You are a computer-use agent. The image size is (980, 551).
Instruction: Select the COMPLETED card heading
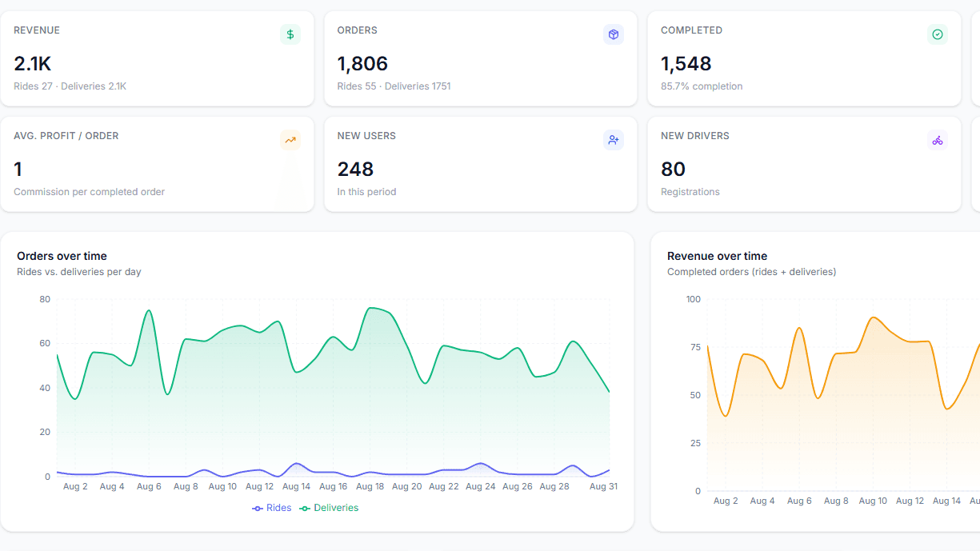[691, 30]
